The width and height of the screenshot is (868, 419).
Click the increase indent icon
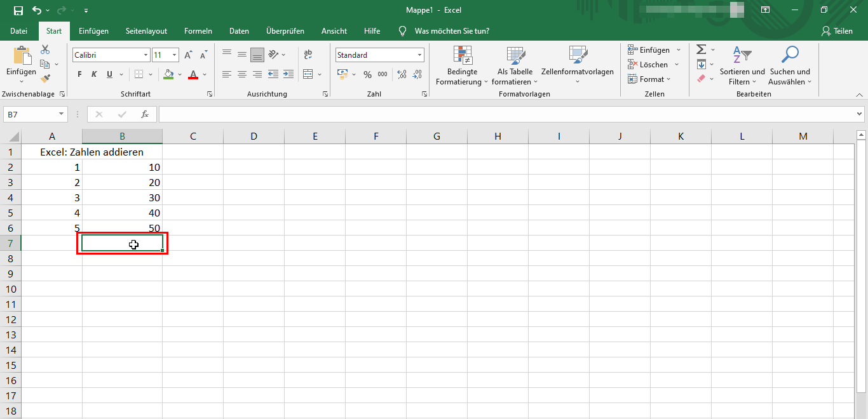pos(288,74)
